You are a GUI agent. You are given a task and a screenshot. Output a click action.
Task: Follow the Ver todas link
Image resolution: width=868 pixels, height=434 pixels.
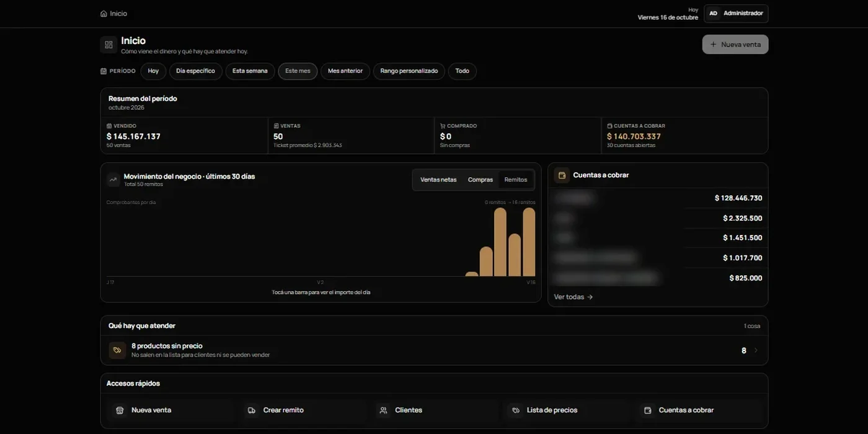click(x=573, y=297)
